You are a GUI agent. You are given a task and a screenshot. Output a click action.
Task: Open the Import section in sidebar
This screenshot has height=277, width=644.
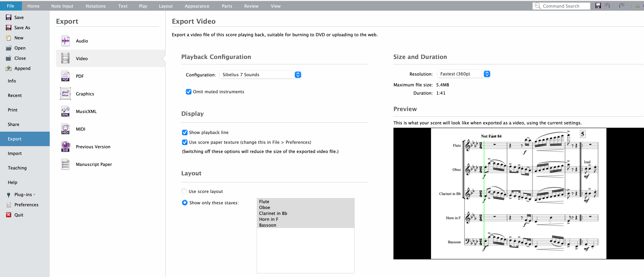15,153
